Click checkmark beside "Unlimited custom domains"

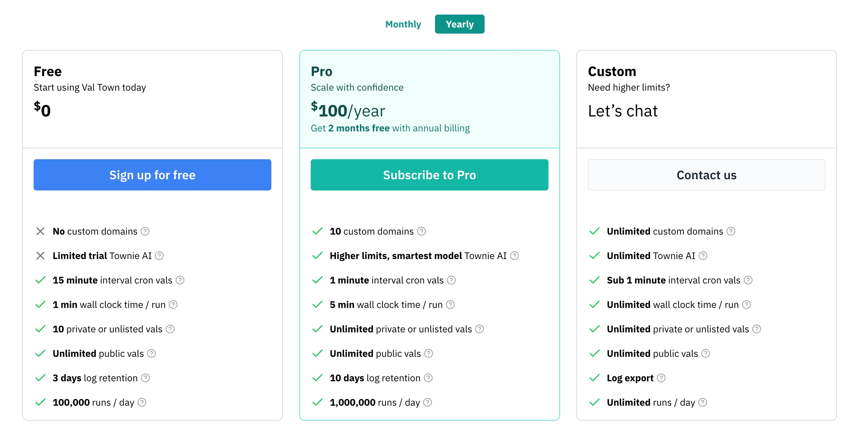(595, 231)
